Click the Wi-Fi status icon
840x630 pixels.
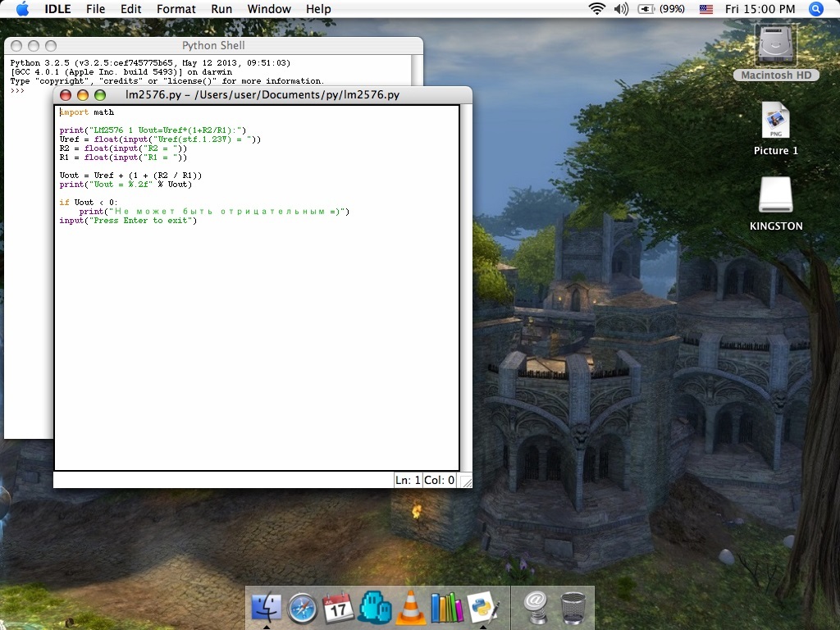[x=597, y=8]
